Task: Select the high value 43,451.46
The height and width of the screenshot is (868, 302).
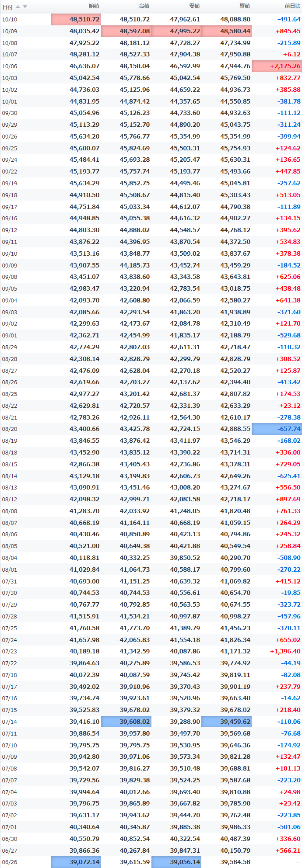Action: tap(135, 487)
